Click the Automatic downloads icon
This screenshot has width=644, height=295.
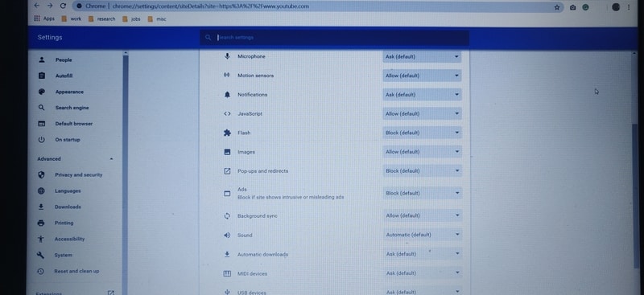pos(227,254)
